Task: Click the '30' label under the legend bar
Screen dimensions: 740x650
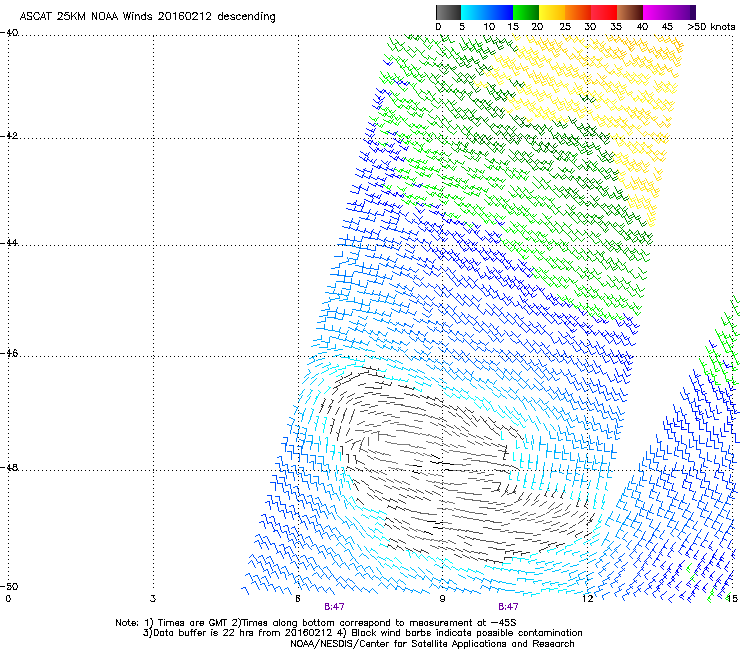Action: pos(590,27)
